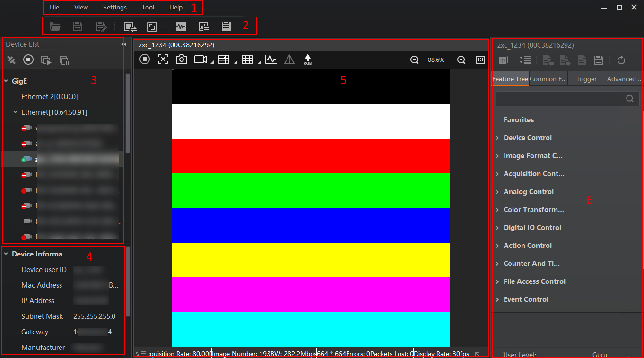Click the capture image camera icon
This screenshot has width=644, height=358.
[182, 60]
